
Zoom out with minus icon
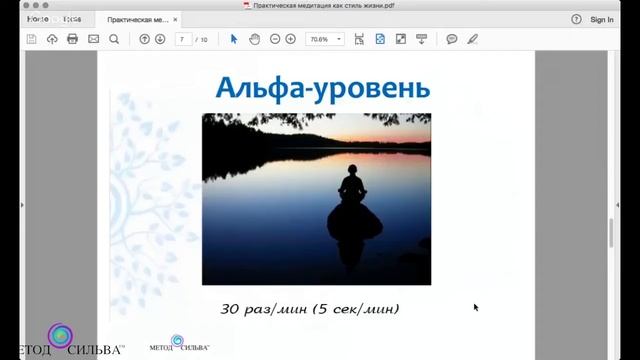[275, 39]
